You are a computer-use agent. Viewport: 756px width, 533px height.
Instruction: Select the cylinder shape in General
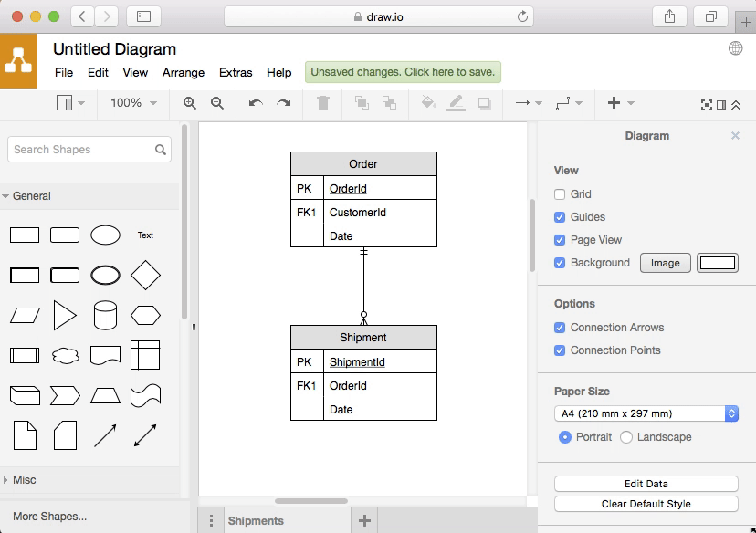(105, 316)
